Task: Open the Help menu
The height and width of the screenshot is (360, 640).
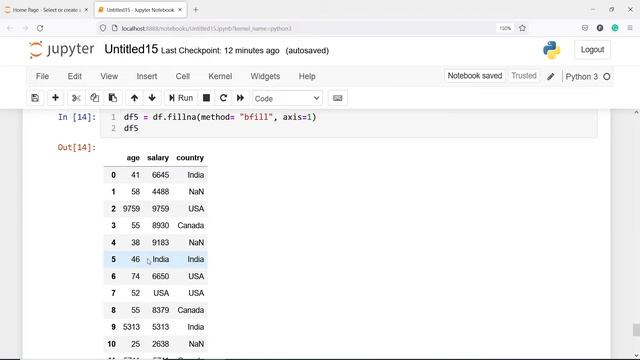Action: point(307,76)
